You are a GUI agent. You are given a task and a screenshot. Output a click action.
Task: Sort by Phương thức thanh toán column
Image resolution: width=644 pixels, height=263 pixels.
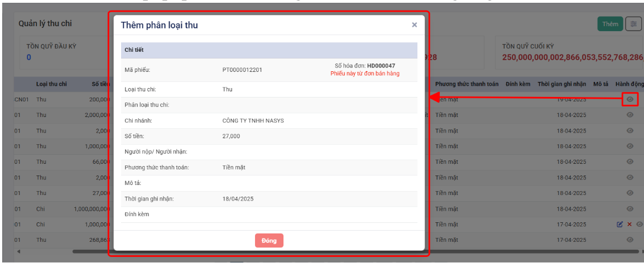(x=467, y=84)
